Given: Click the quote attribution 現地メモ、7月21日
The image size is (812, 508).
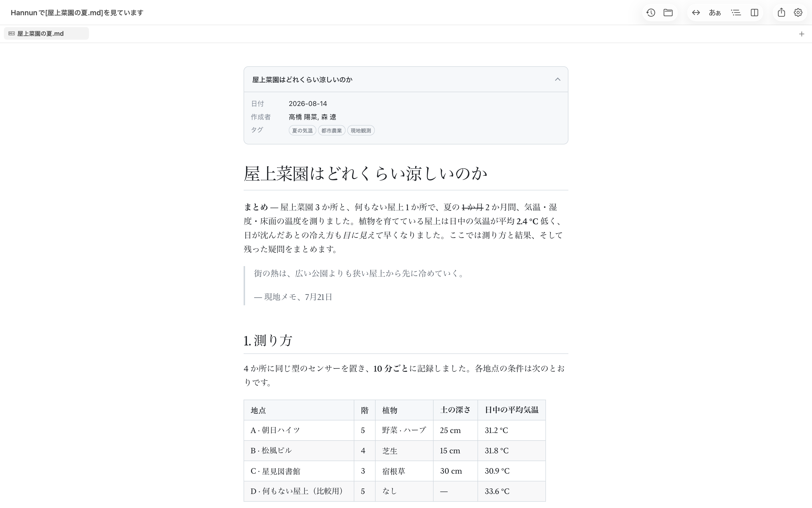Looking at the screenshot, I should coord(298,297).
